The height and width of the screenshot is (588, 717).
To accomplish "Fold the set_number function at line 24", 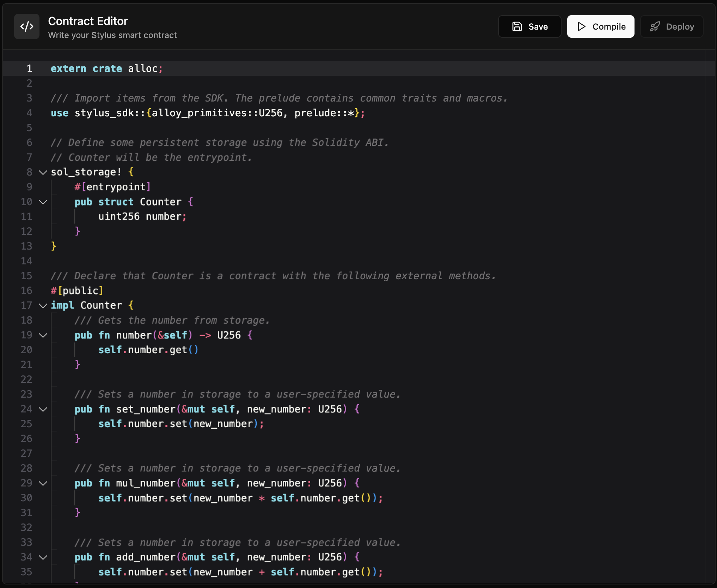I will coord(43,409).
